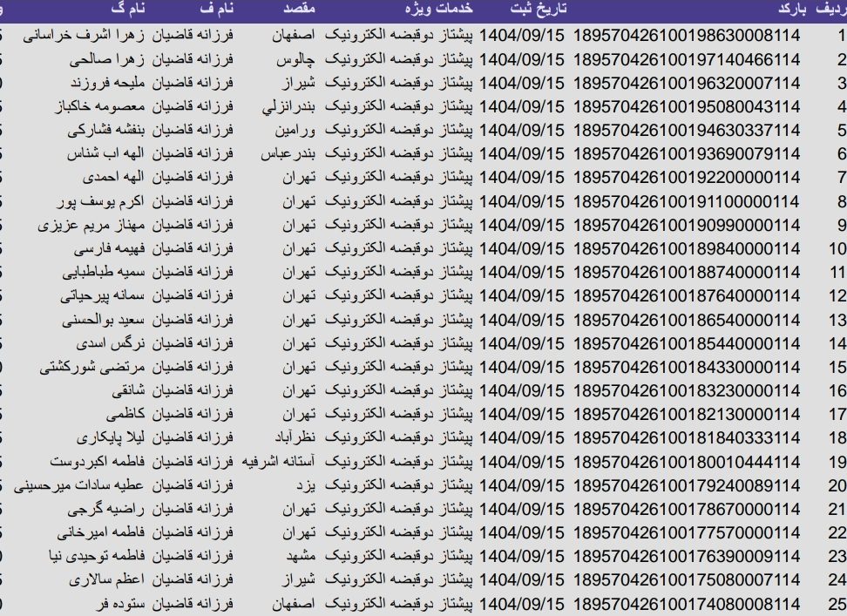
Task: Select barcode 189570426100174080008114 in row 25
Action: (686, 603)
